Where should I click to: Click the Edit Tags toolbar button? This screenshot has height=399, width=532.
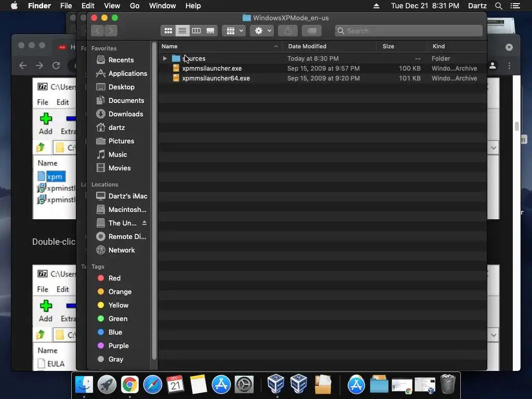(x=312, y=31)
